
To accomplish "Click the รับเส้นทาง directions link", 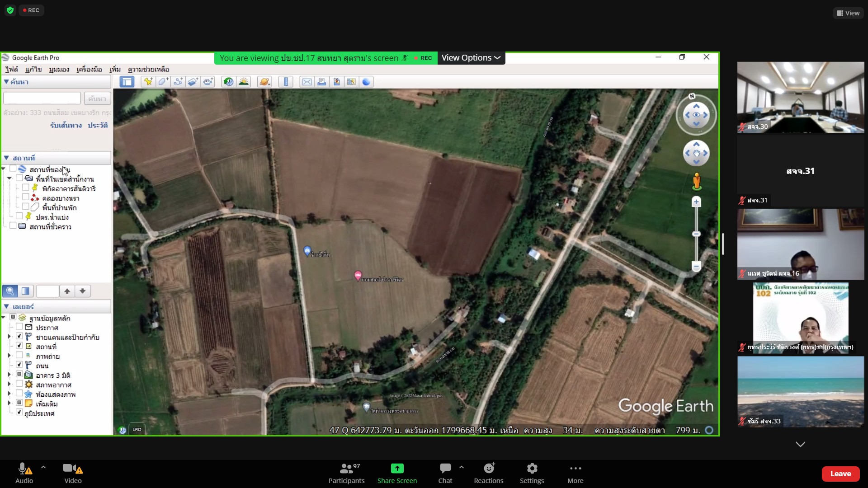I will coord(66,125).
